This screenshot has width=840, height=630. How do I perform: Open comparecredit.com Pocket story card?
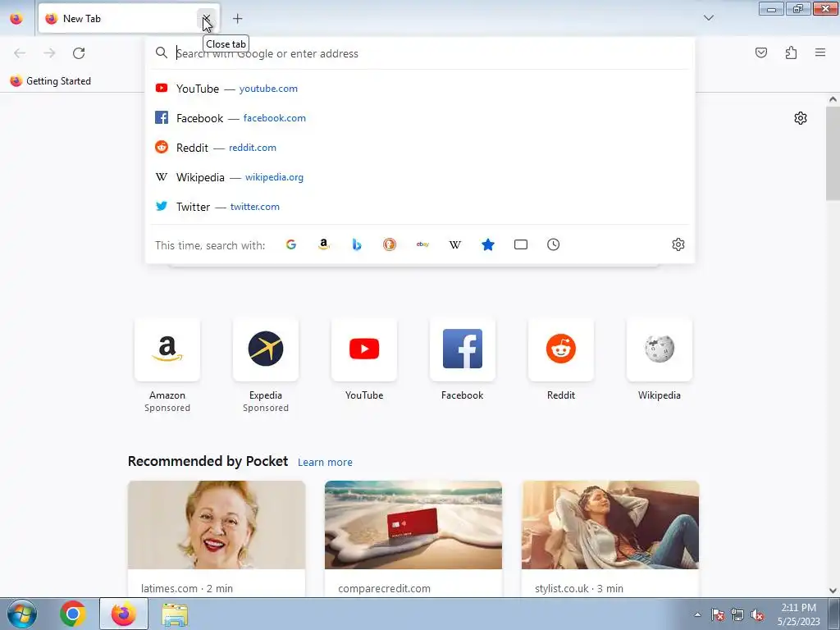(x=413, y=539)
